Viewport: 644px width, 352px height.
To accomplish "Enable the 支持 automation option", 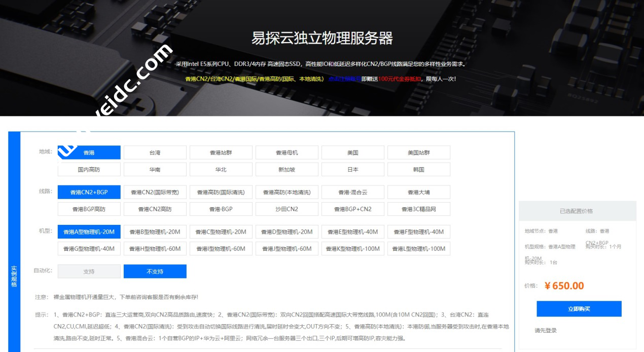I will (x=89, y=271).
